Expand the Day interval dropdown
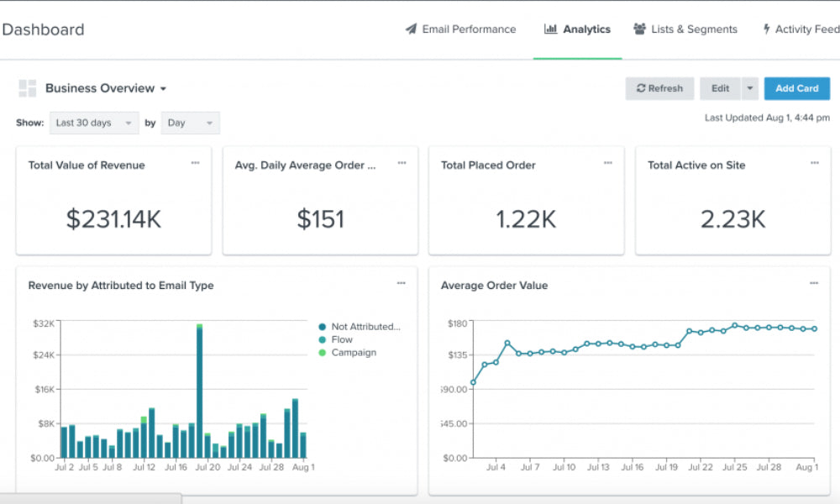Viewport: 840px width, 504px height. tap(190, 123)
